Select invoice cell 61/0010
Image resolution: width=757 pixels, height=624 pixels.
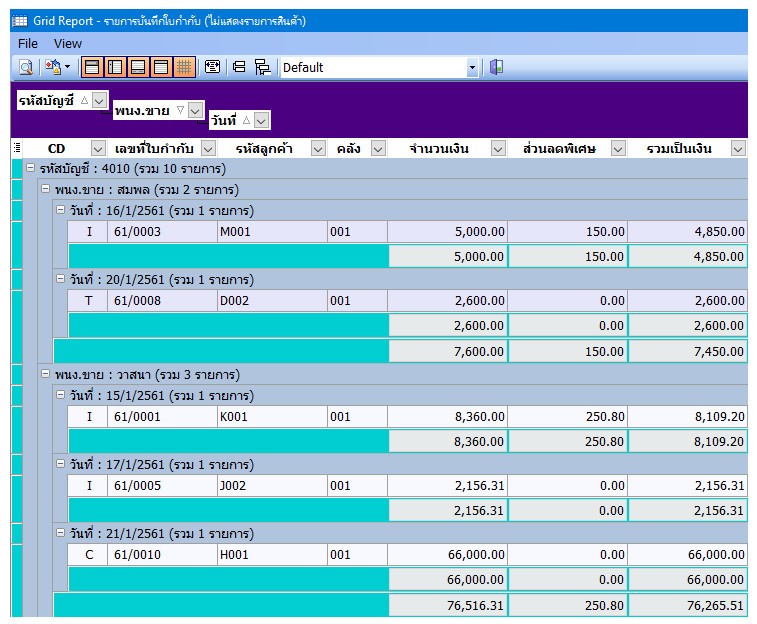162,555
